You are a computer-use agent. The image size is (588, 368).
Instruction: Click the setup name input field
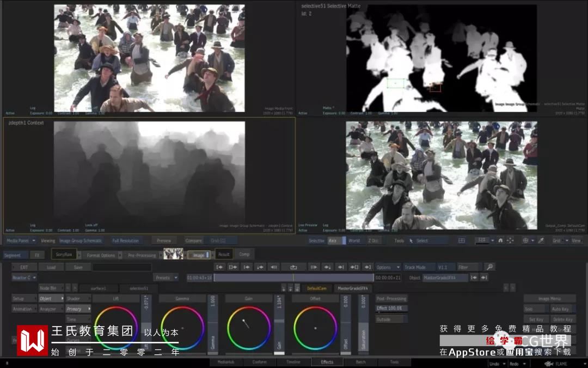tap(122, 267)
